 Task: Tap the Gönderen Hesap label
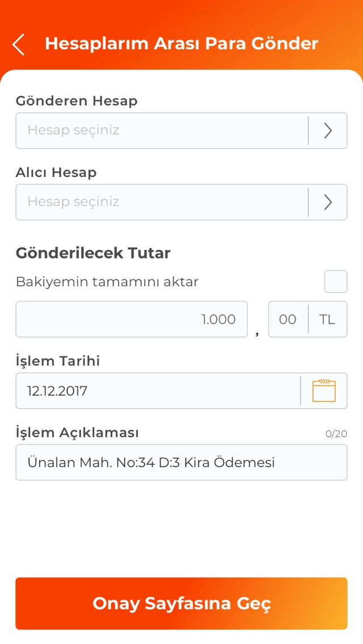point(77,101)
